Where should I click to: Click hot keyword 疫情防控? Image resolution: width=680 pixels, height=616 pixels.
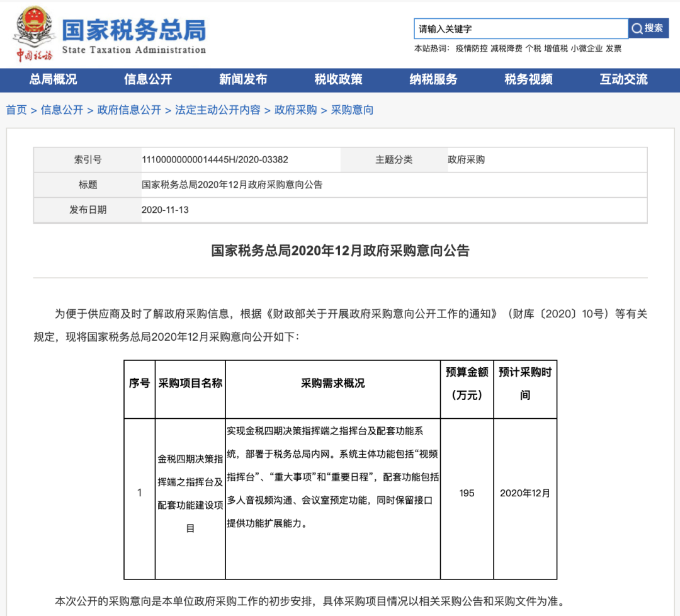tap(472, 48)
